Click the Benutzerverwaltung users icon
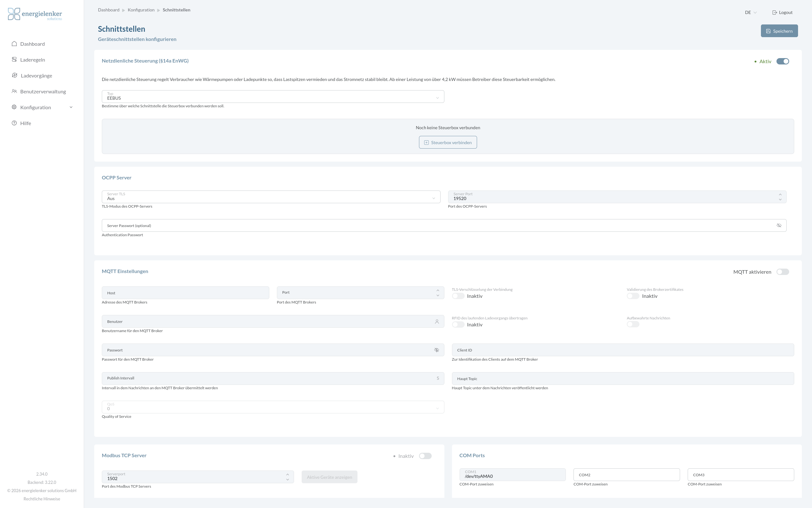 [x=14, y=91]
